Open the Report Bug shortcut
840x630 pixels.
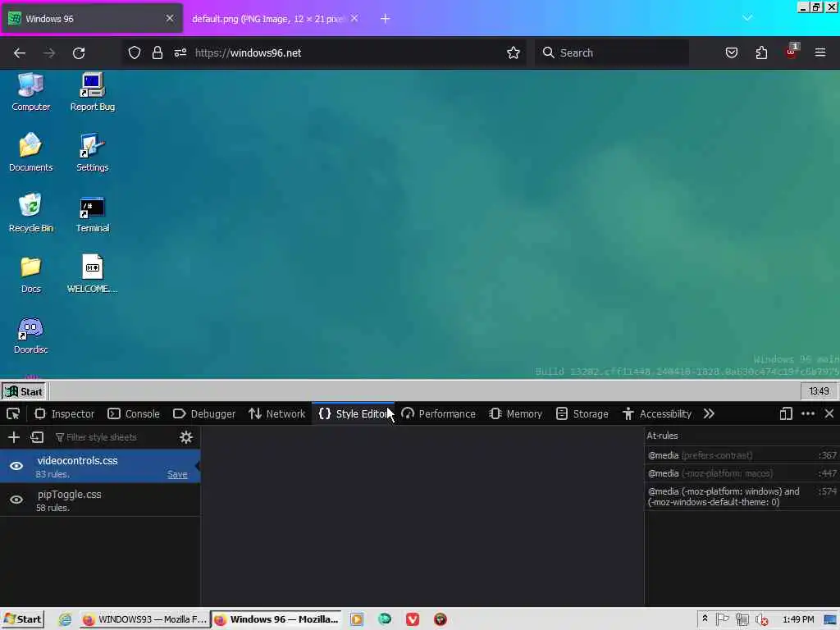tap(92, 92)
